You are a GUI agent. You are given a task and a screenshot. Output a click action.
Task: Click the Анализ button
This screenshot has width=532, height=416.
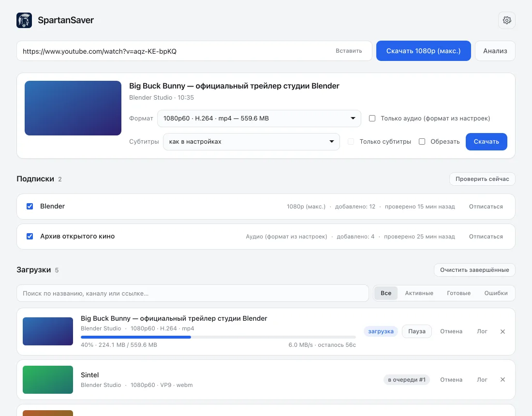495,51
